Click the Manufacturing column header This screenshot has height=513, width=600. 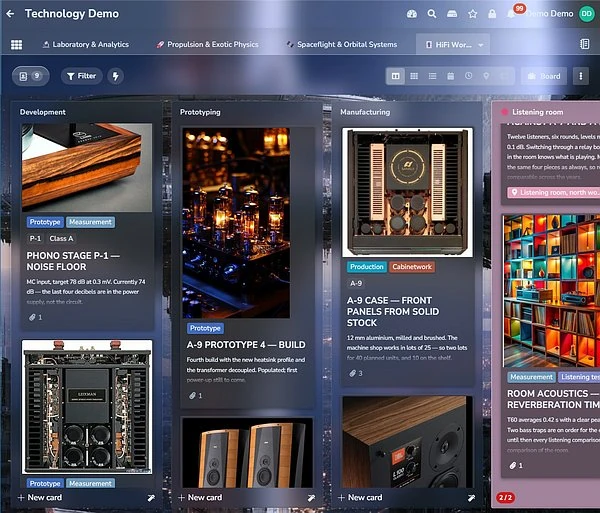point(365,112)
